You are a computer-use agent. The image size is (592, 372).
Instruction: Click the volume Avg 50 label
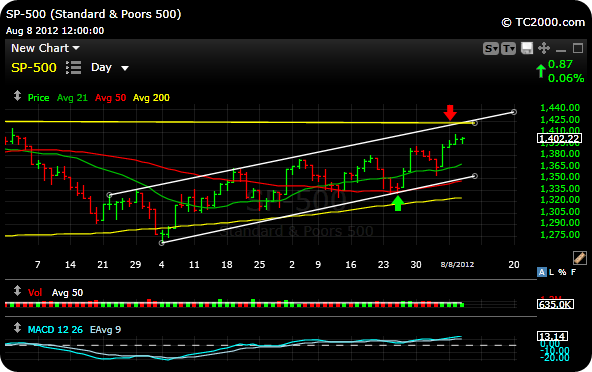(x=67, y=293)
